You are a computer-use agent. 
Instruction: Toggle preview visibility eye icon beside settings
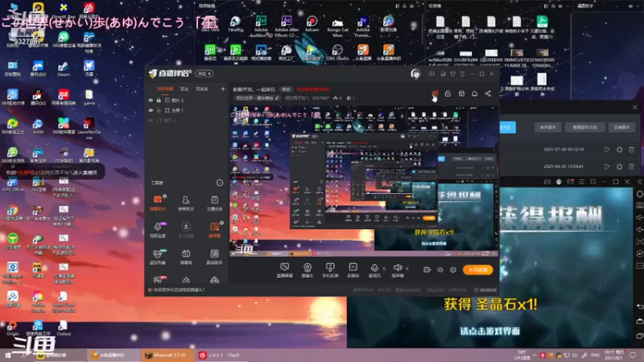click(x=440, y=270)
